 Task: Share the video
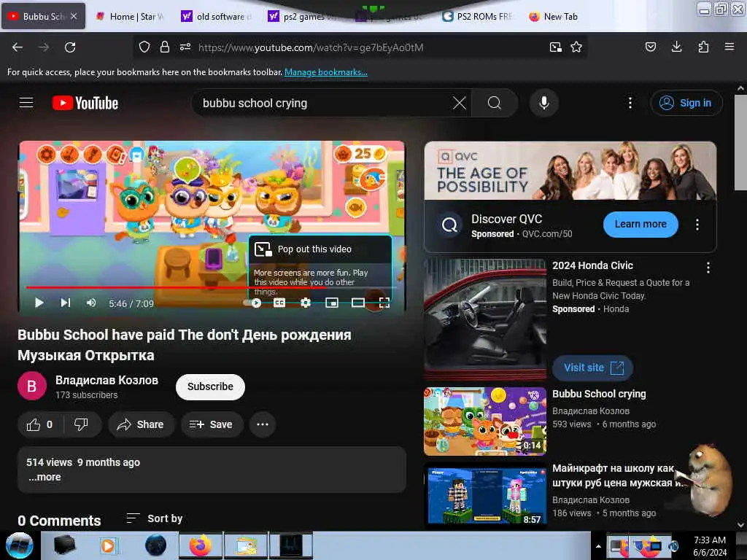tap(141, 424)
